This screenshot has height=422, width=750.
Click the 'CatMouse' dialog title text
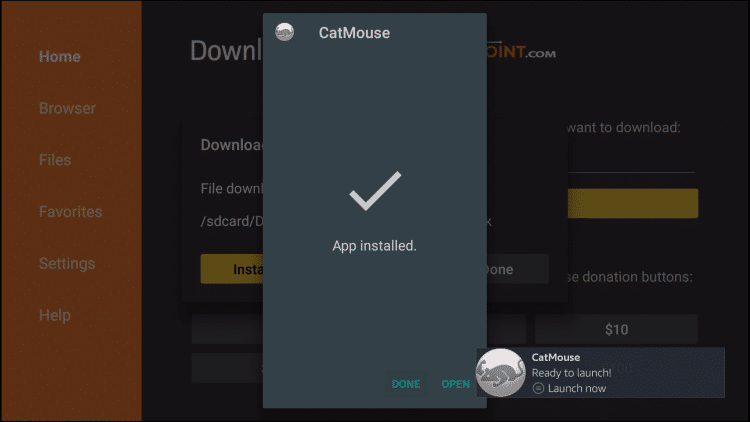(x=354, y=33)
